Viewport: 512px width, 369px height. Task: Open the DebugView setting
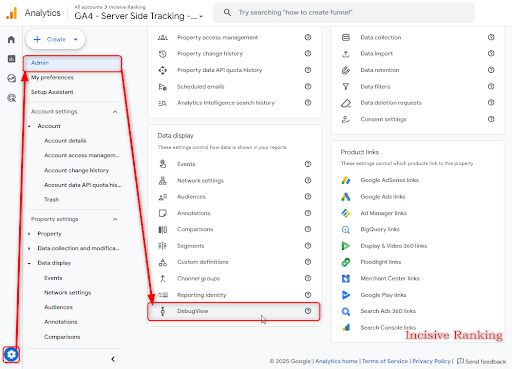click(x=234, y=311)
